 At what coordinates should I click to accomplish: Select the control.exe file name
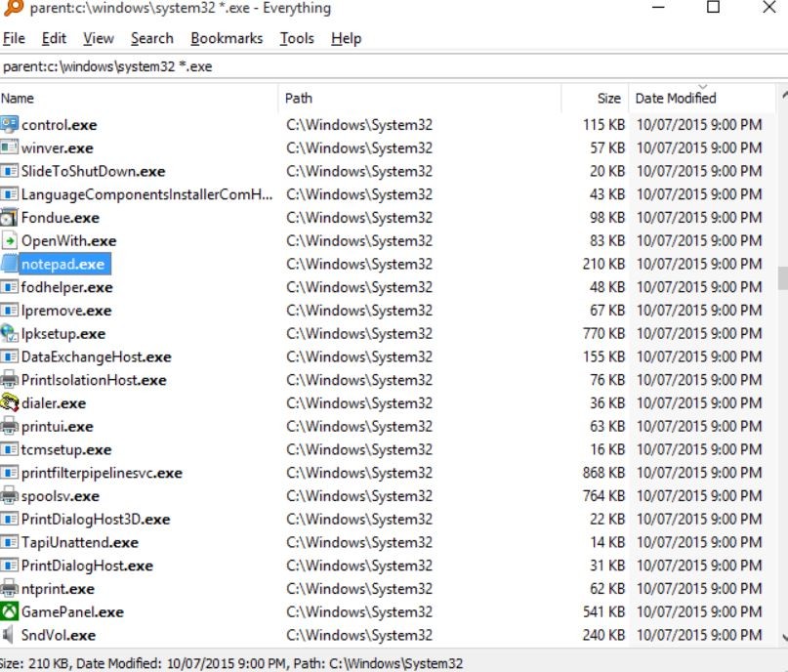pyautogui.click(x=59, y=125)
